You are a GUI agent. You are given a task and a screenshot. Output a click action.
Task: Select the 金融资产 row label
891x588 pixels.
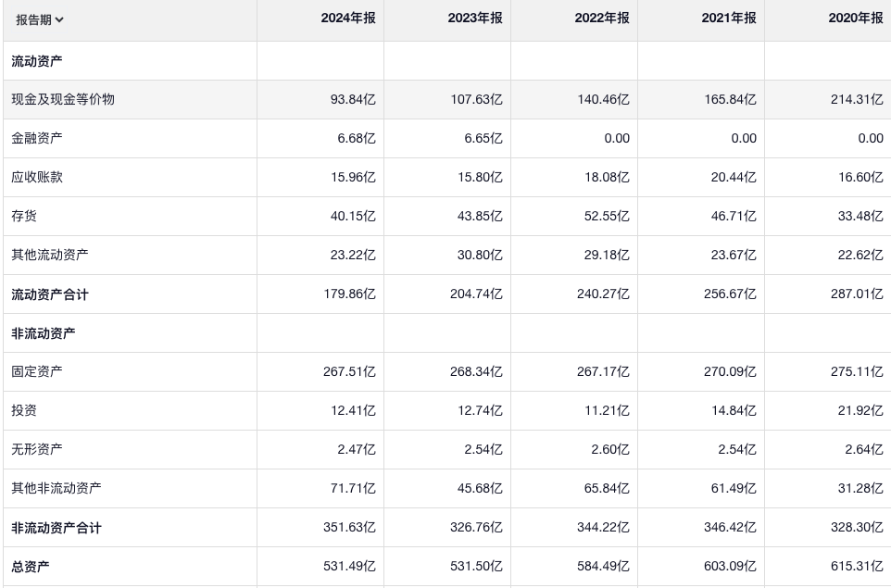coord(37,138)
